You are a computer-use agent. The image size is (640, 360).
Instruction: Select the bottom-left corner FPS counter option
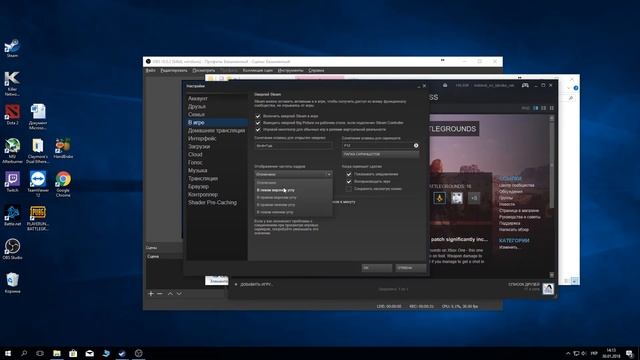[x=293, y=212]
